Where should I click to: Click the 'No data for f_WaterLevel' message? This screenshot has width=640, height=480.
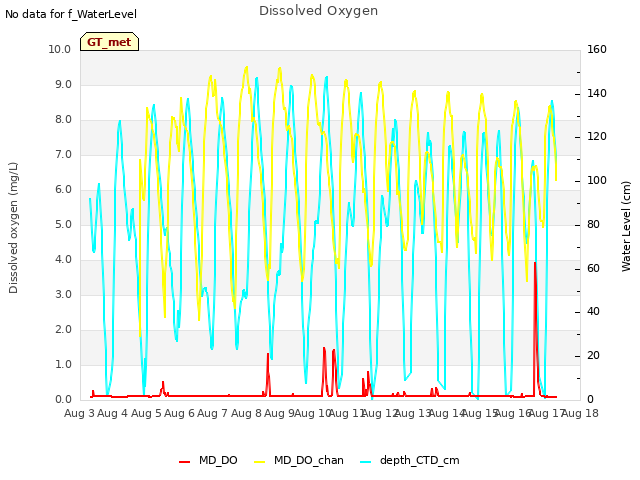[71, 14]
